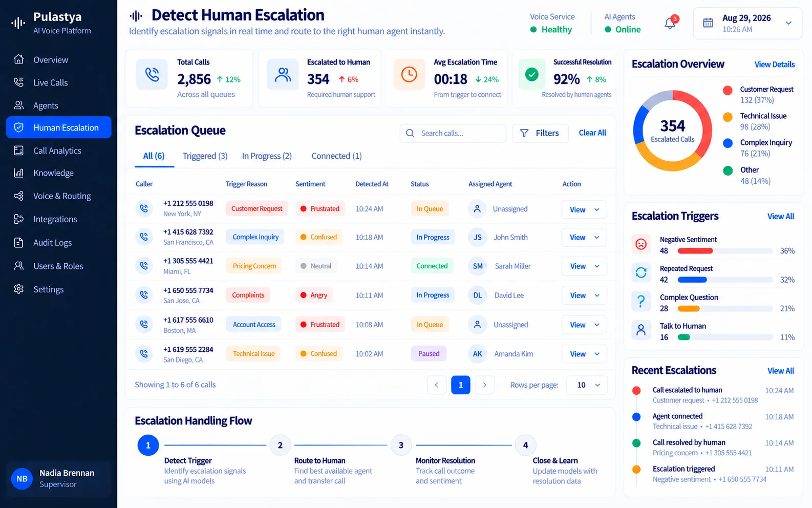Click the phone icon for +1 305 555 4421
812x508 pixels.
(144, 266)
